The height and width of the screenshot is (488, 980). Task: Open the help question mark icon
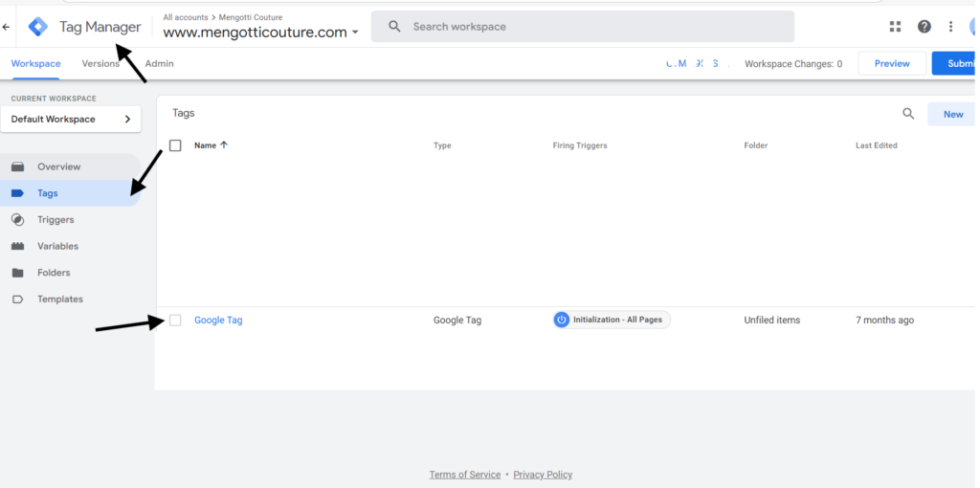(x=924, y=26)
